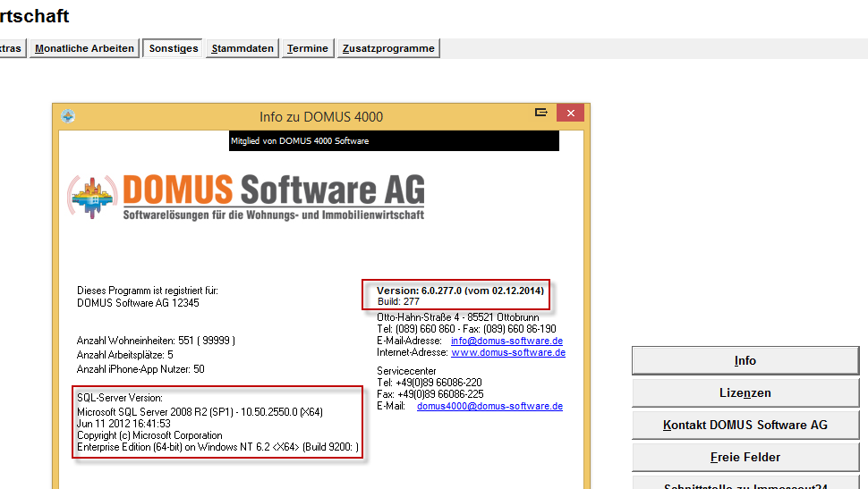Open the Stammdaten tab
Viewport: 868px width, 489px height.
point(243,48)
